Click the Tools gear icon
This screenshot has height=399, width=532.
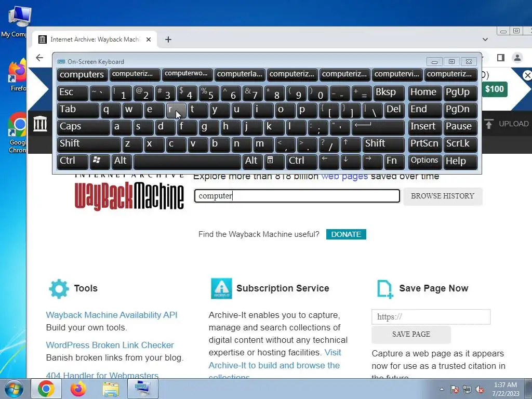[59, 289]
